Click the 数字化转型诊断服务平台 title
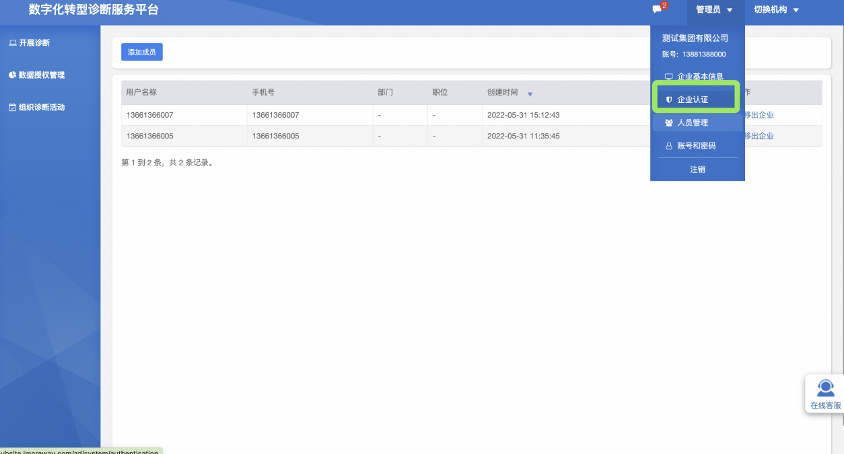The image size is (844, 454). point(93,10)
